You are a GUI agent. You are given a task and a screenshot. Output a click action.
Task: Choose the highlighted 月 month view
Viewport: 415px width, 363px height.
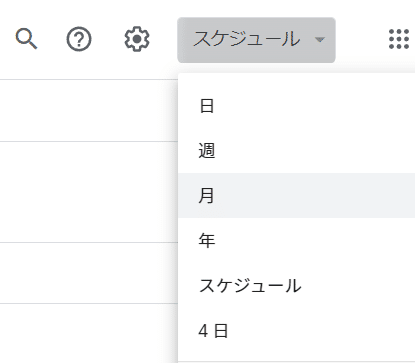(x=296, y=195)
